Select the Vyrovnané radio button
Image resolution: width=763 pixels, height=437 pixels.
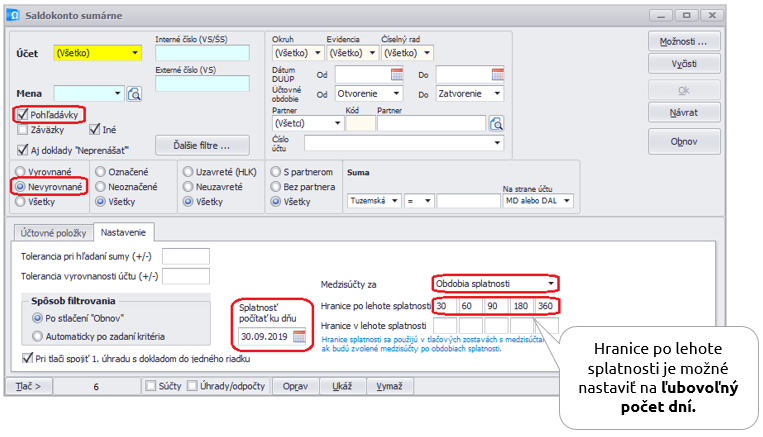pyautogui.click(x=20, y=171)
